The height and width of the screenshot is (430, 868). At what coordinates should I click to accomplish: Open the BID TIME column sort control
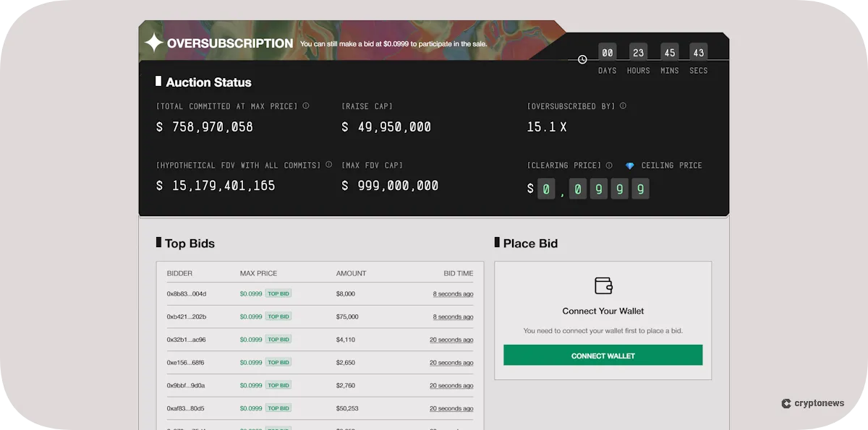tap(459, 273)
